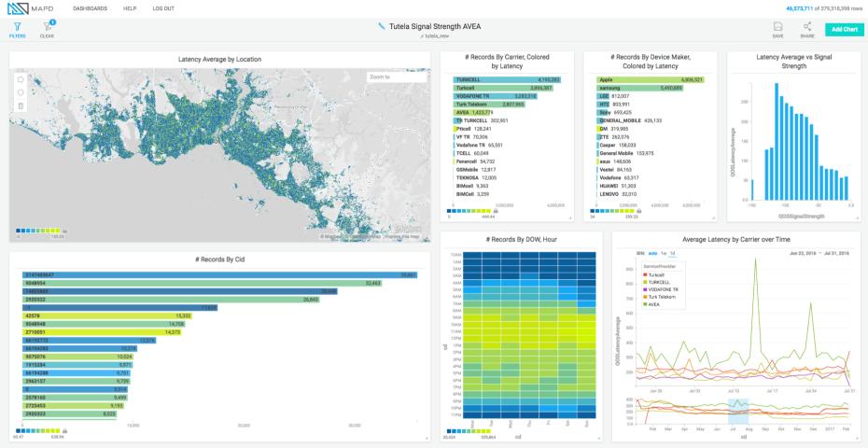The height and width of the screenshot is (448, 868).
Task: Toggle the legend lock on the Carrier chart
Action: [495, 211]
